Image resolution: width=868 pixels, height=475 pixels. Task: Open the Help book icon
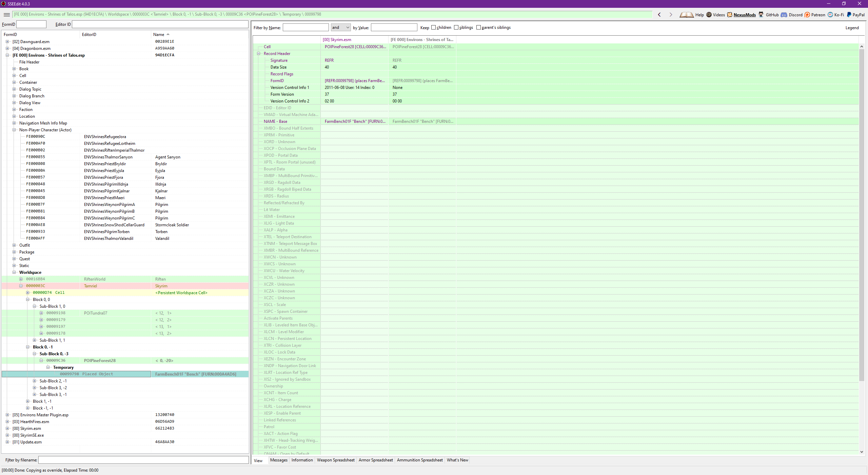[x=687, y=15]
